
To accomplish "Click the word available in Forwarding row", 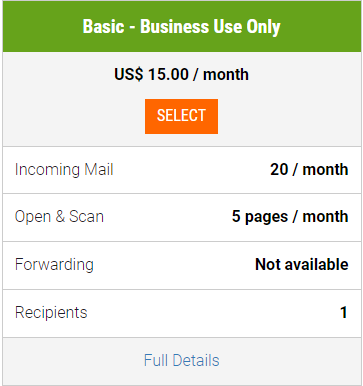I will (317, 265).
